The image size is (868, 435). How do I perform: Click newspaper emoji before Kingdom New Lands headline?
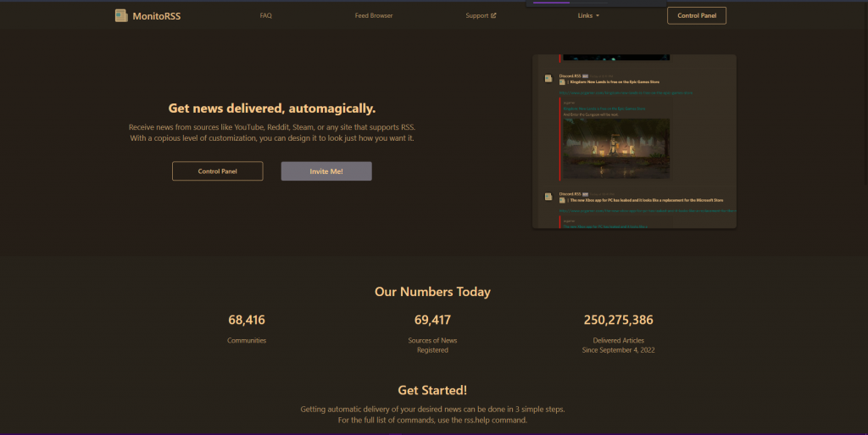point(562,82)
